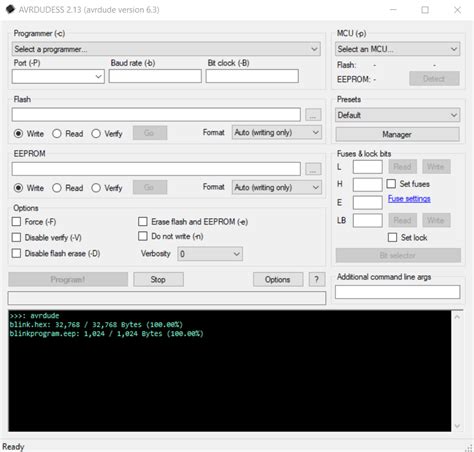
Task: Click the Baud rate (-b) field
Action: [155, 76]
